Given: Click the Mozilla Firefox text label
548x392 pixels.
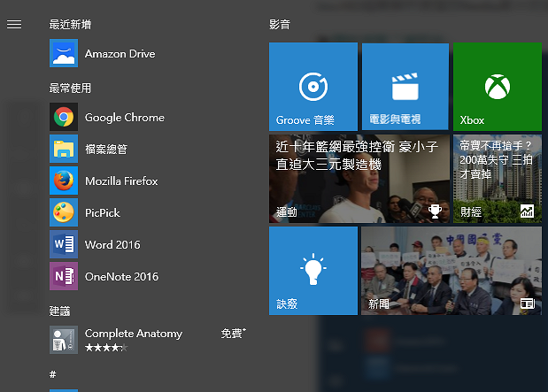Looking at the screenshot, I should click(121, 181).
